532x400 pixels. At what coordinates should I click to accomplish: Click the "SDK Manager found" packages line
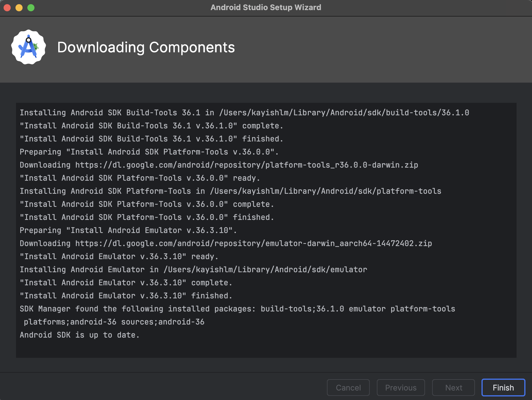click(x=237, y=309)
